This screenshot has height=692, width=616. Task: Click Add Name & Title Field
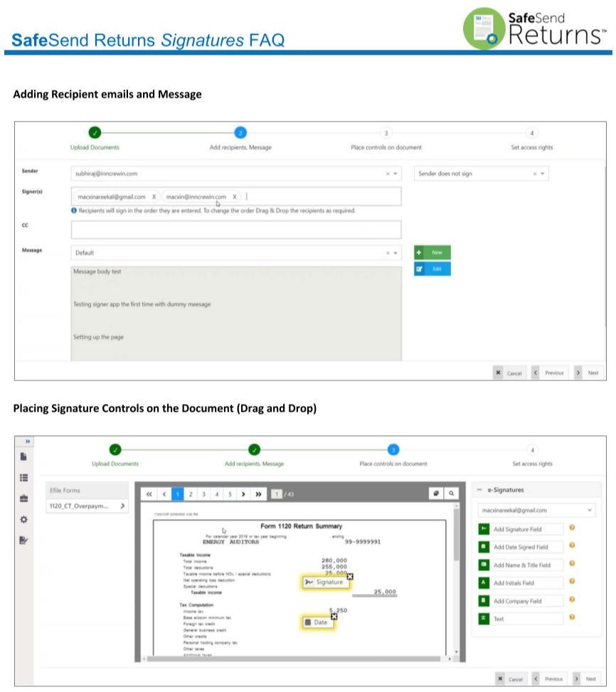[x=521, y=565]
